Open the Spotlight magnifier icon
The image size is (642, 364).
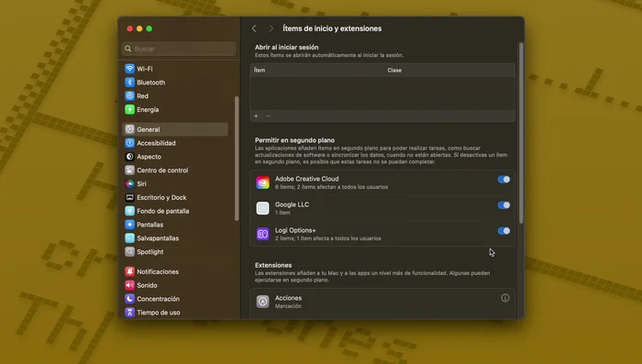(x=130, y=251)
